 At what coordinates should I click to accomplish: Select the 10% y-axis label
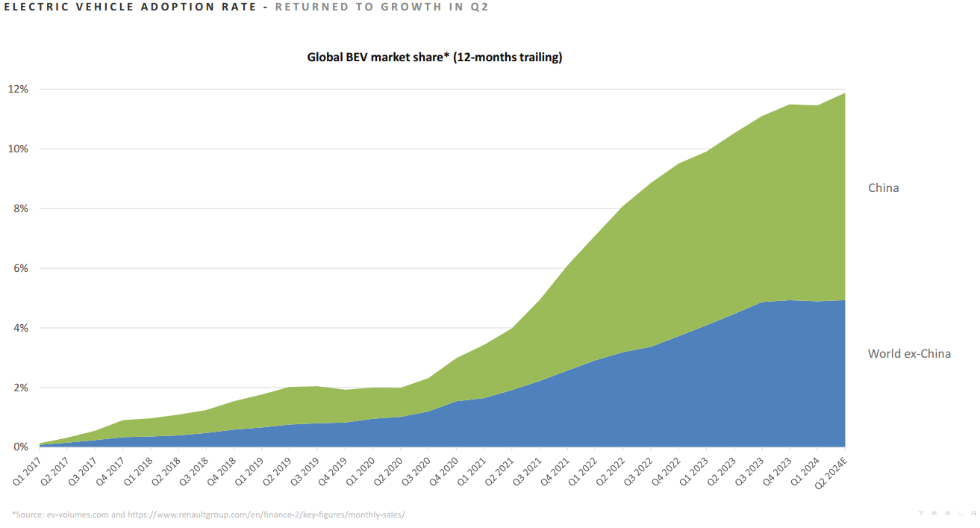(x=18, y=149)
